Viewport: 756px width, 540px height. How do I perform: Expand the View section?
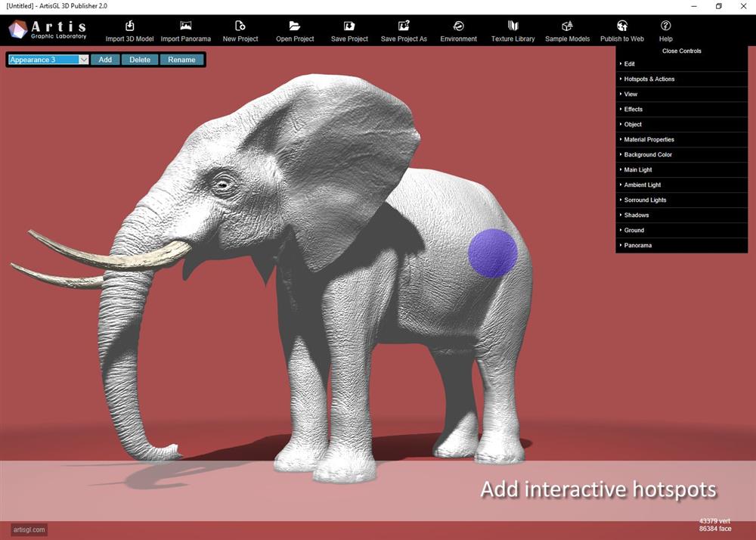coord(682,95)
